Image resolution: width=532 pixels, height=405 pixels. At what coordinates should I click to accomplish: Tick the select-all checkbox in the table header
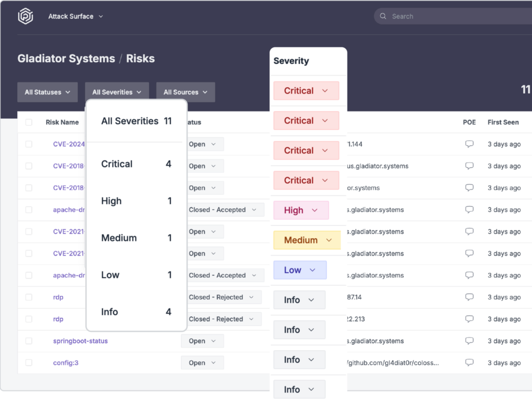[x=29, y=122]
